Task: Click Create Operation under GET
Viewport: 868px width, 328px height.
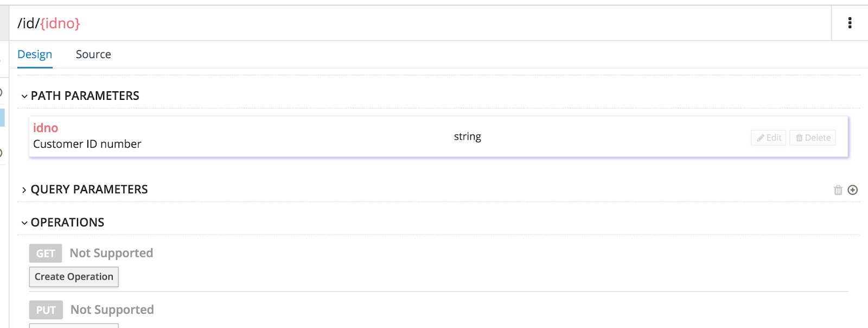Action: pos(74,277)
